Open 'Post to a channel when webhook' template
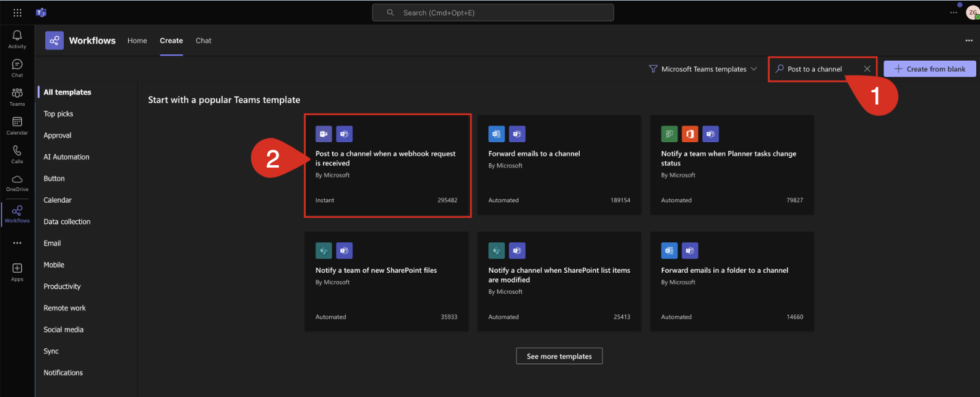 point(387,165)
